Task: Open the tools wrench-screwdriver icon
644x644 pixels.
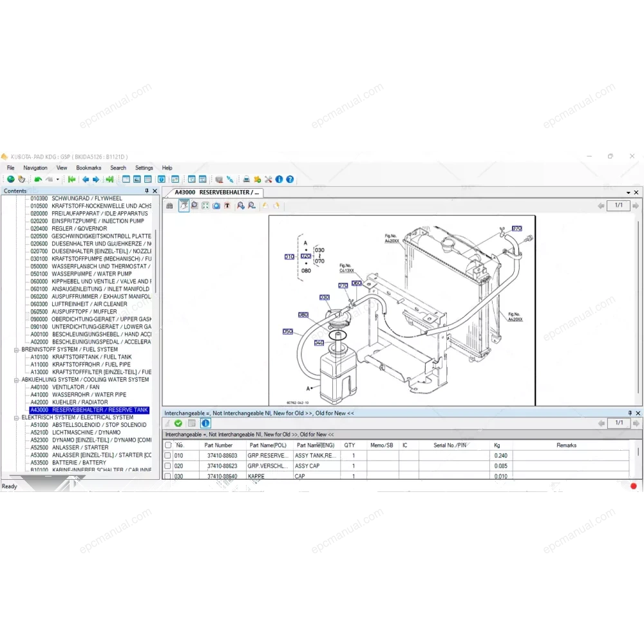Action: [x=268, y=179]
